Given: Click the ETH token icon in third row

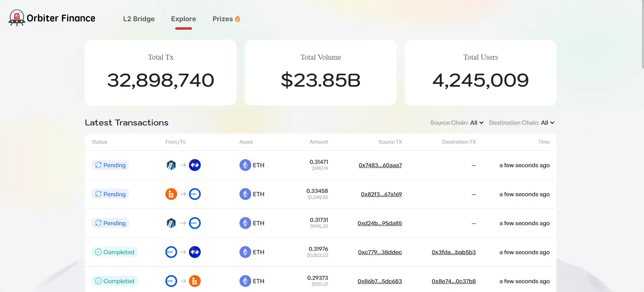Looking at the screenshot, I should tap(245, 223).
